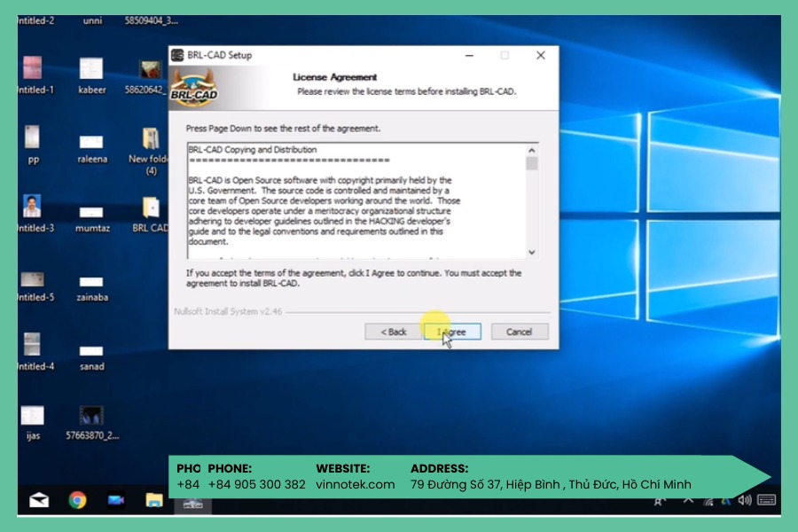Click the license scrollbar up arrow
The height and width of the screenshot is (532, 798).
point(532,150)
